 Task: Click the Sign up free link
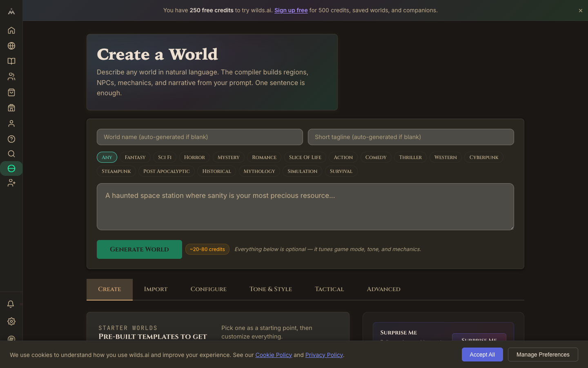(291, 10)
